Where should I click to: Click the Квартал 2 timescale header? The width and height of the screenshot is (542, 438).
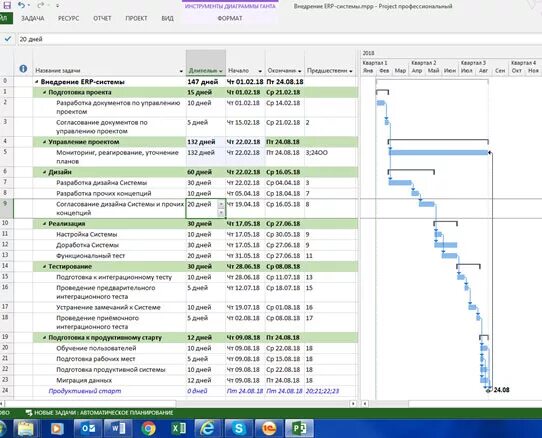[x=423, y=63]
